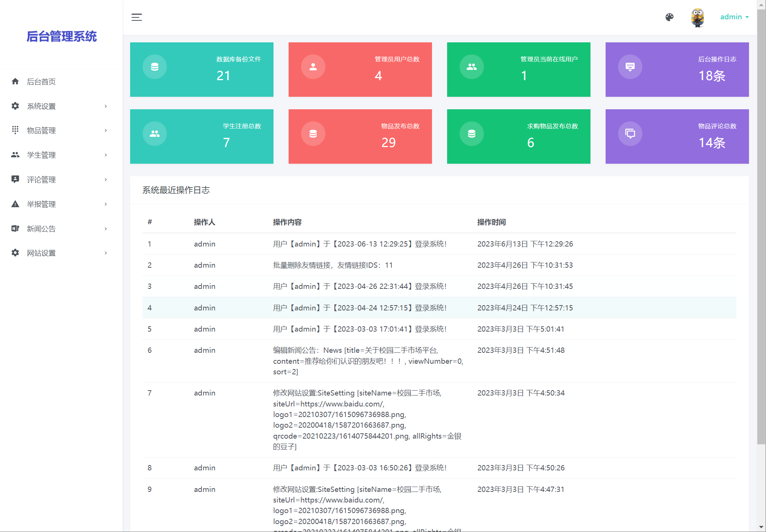The image size is (766, 532).
Task: Click the home icon in the sidebar
Action: click(15, 81)
